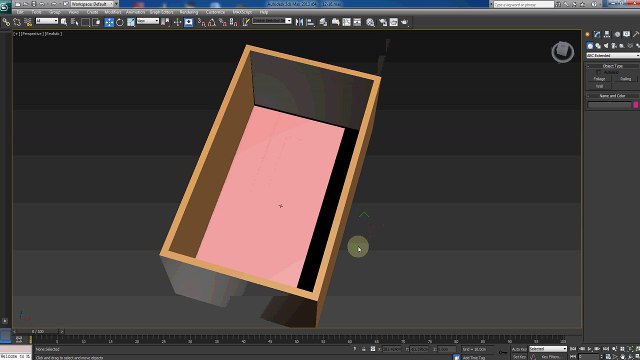Click Add Time Tag in status bar

[x=474, y=357]
